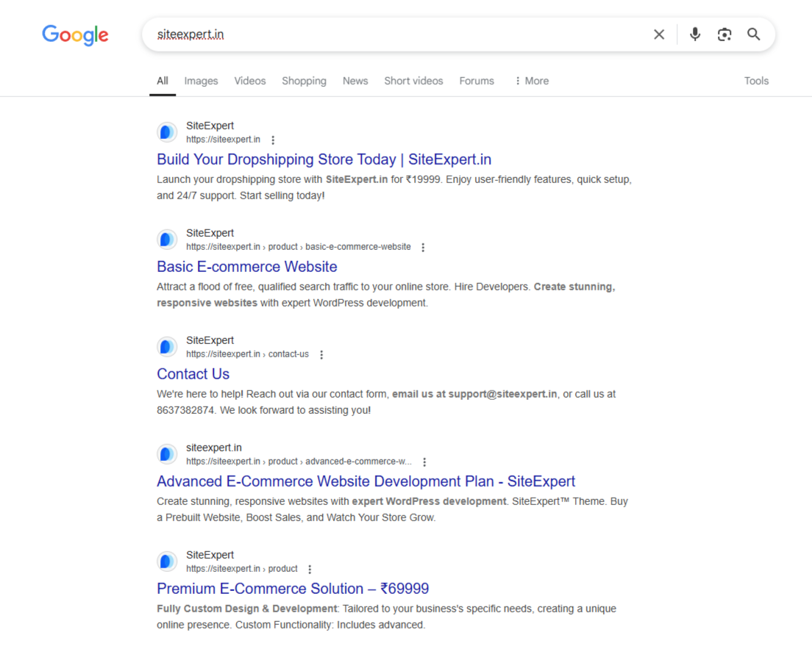Open three-dot menu for Premium E-Commerce result
The image size is (812, 652).
pos(310,569)
